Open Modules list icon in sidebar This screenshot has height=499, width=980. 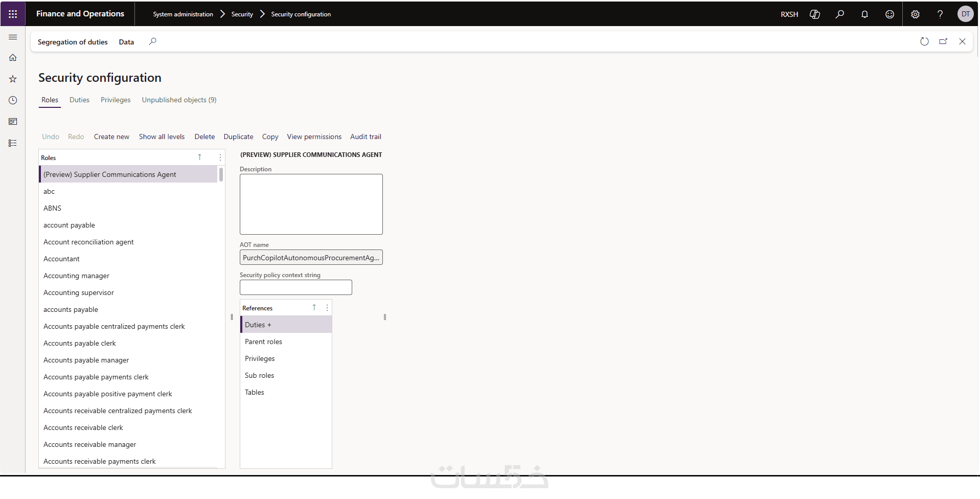(x=13, y=143)
